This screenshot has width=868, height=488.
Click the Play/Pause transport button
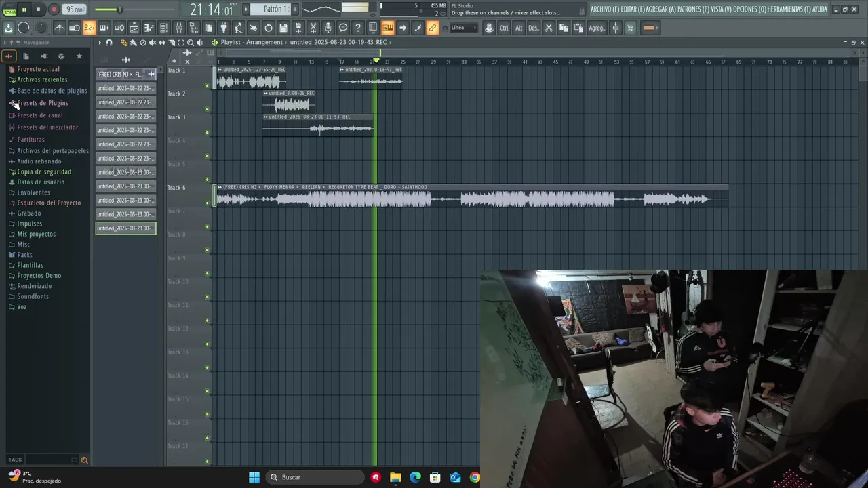click(24, 9)
